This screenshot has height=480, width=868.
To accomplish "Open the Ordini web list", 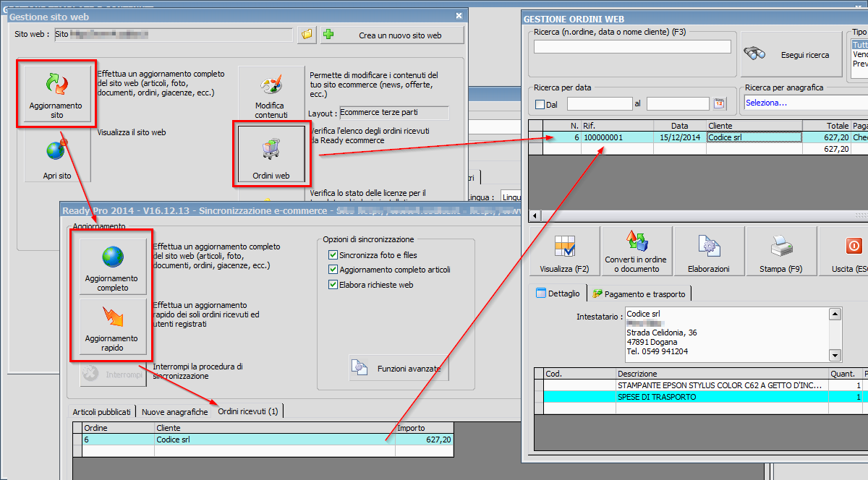I will tap(271, 153).
